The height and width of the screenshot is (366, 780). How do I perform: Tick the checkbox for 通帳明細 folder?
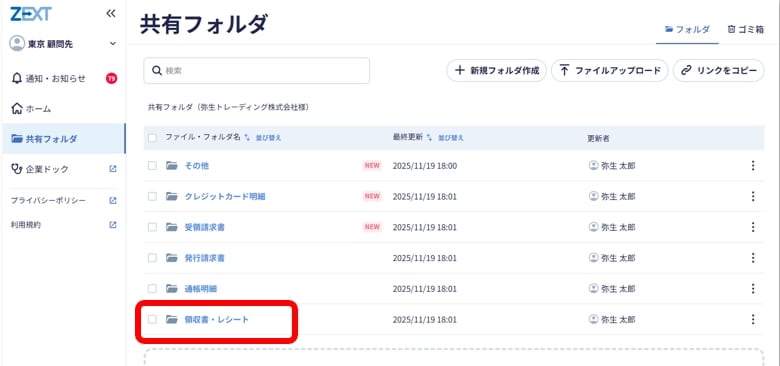click(x=152, y=288)
